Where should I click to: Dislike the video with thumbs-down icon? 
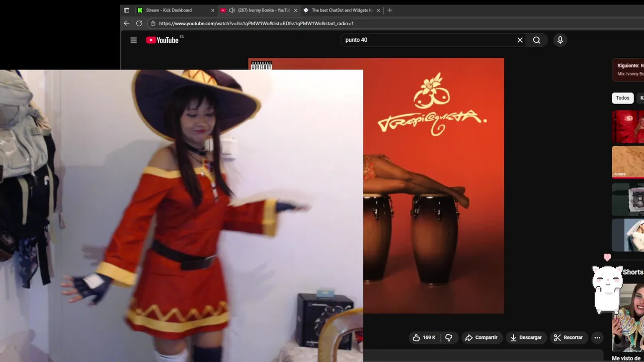(x=449, y=337)
